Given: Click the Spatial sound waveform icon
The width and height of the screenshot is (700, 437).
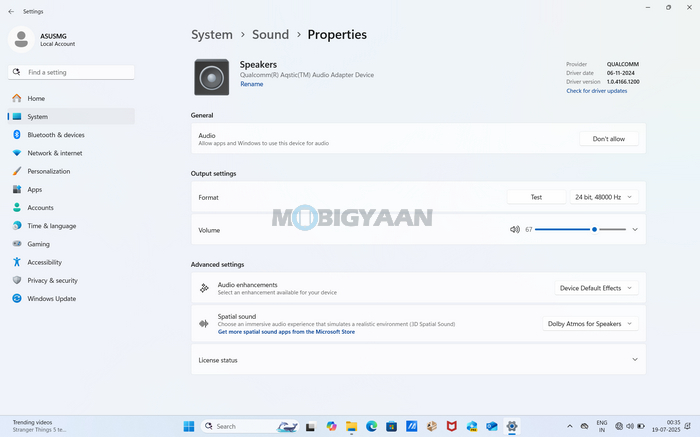Looking at the screenshot, I should [204, 324].
